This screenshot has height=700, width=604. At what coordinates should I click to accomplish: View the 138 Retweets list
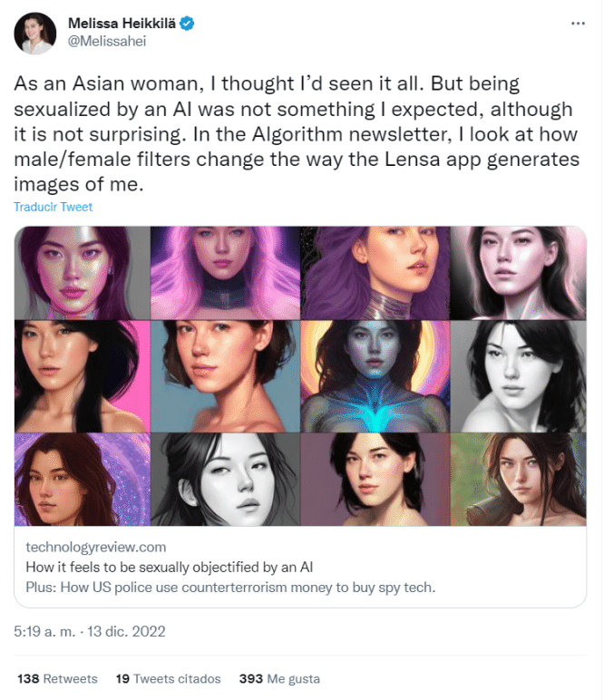[x=57, y=678]
